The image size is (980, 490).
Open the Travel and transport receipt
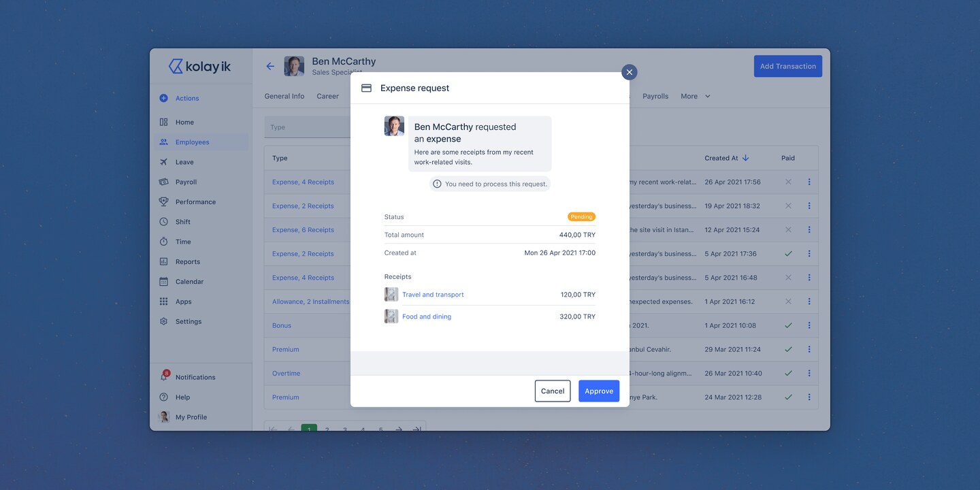tap(433, 293)
